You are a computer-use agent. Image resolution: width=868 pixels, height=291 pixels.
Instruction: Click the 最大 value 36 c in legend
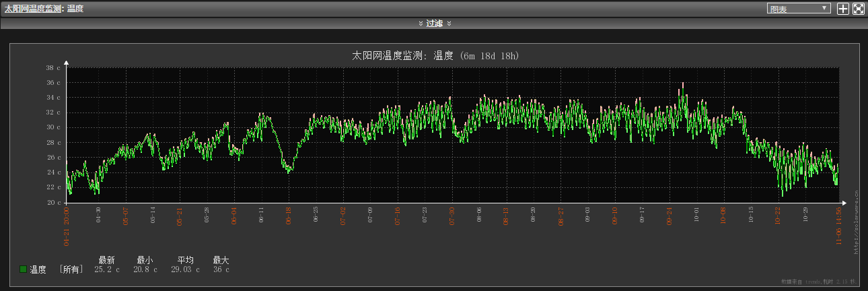[x=221, y=269]
